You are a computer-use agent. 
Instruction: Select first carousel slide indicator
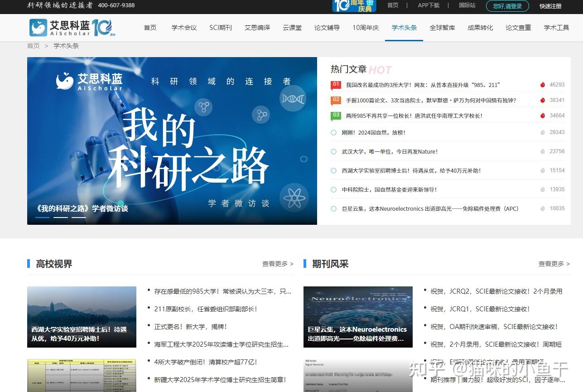pyautogui.click(x=43, y=218)
